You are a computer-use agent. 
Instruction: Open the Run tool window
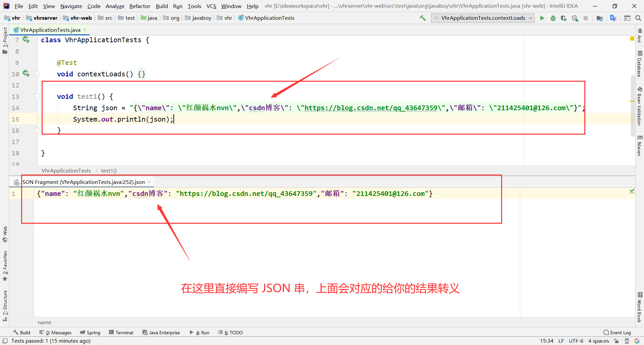199,332
